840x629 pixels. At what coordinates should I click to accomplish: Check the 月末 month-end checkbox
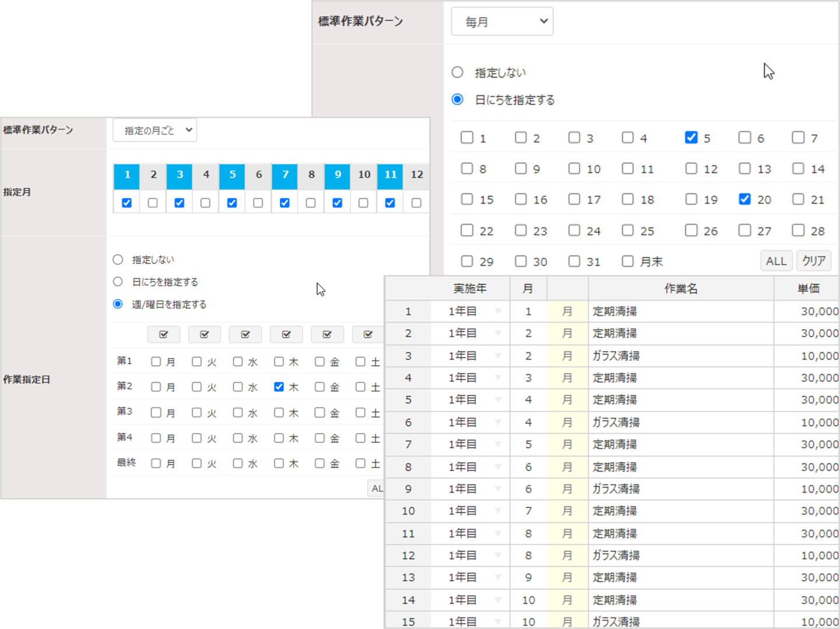[x=628, y=261]
